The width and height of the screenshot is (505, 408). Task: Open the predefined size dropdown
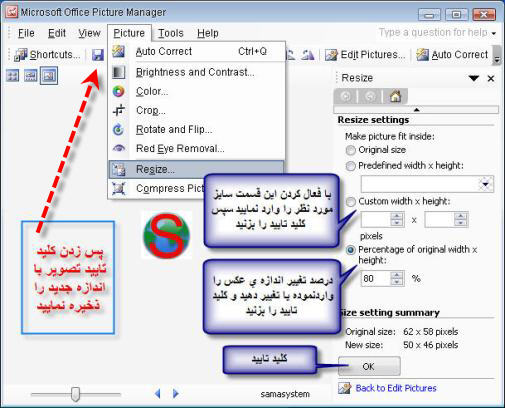(x=486, y=184)
